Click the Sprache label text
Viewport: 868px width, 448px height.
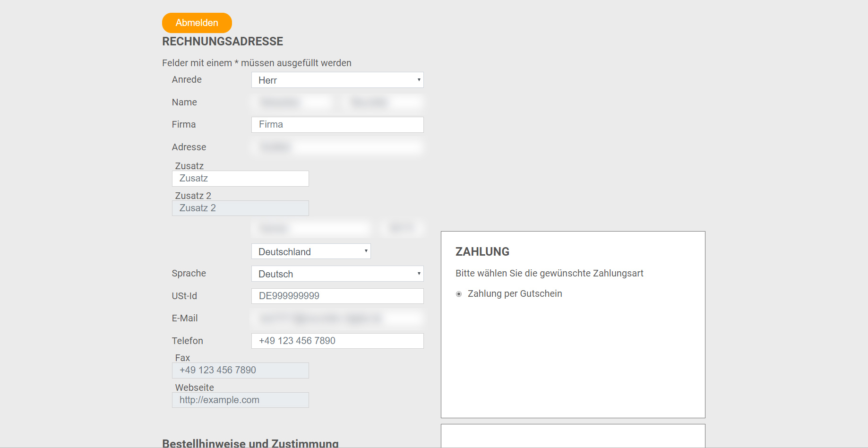[x=189, y=274]
